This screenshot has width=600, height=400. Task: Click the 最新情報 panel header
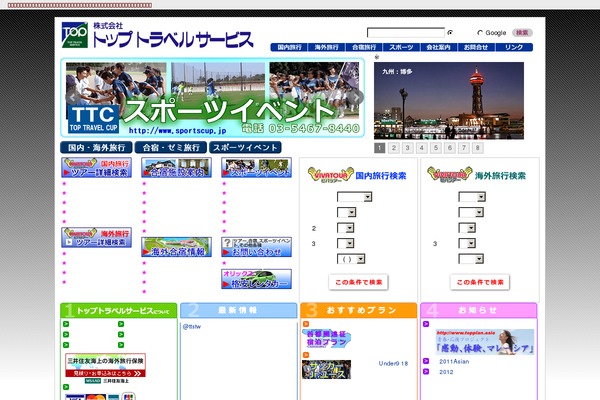[239, 310]
